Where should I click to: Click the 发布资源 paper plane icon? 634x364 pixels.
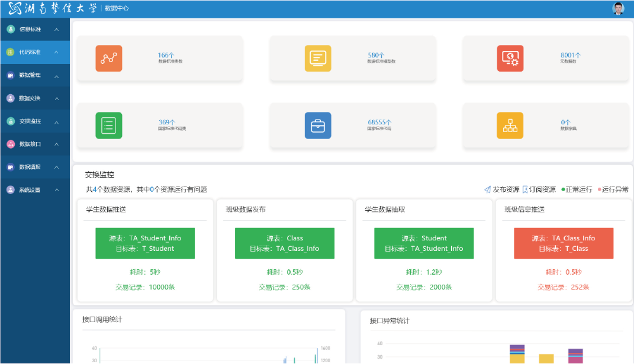click(487, 190)
